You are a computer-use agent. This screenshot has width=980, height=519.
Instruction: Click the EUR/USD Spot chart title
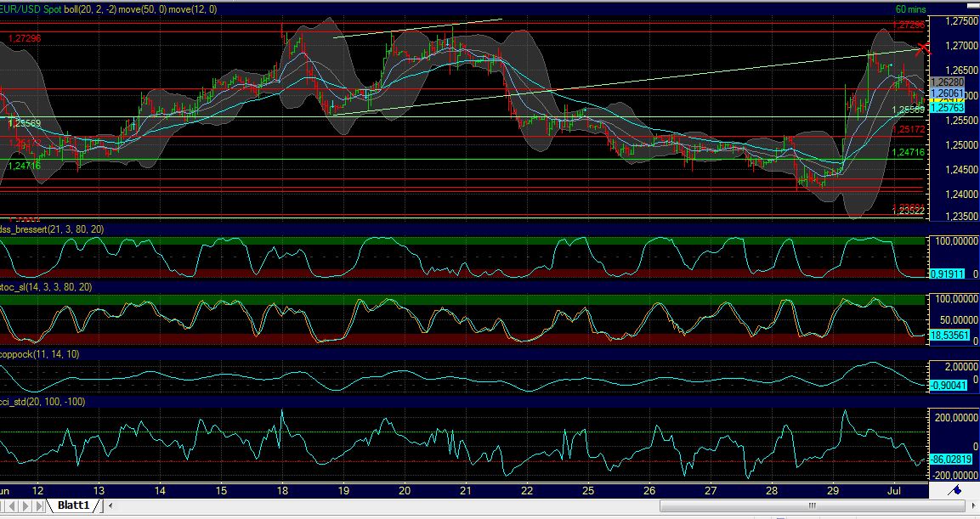(x=30, y=9)
